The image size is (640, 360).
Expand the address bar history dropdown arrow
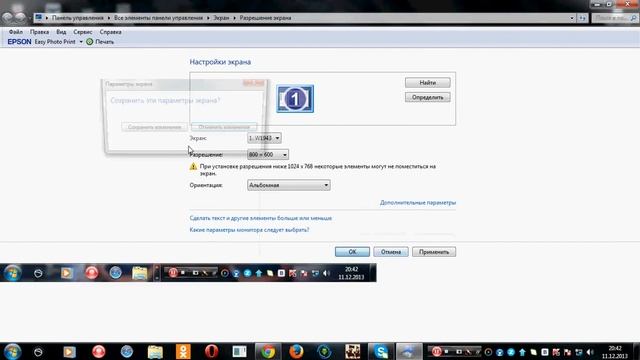coord(572,18)
